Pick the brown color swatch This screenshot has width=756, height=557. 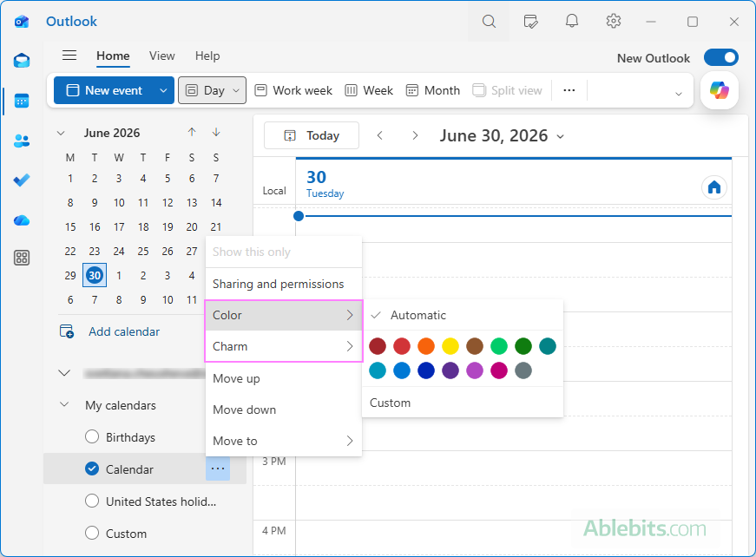coord(475,346)
